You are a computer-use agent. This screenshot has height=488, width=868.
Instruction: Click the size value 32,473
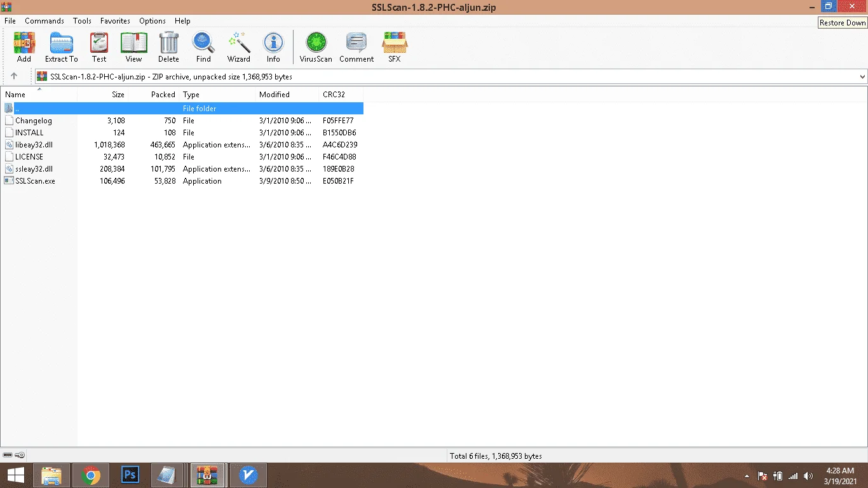click(x=114, y=157)
